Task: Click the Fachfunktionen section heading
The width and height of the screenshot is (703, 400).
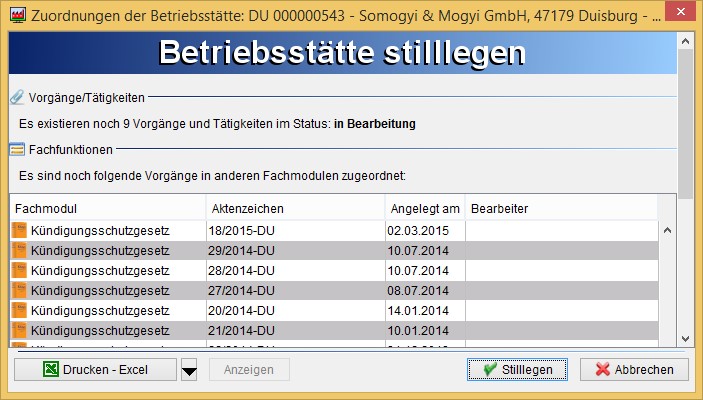Action: point(71,150)
